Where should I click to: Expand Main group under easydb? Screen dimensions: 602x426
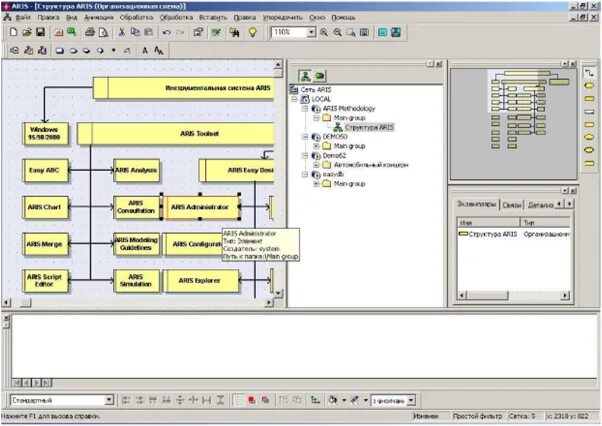coord(316,184)
